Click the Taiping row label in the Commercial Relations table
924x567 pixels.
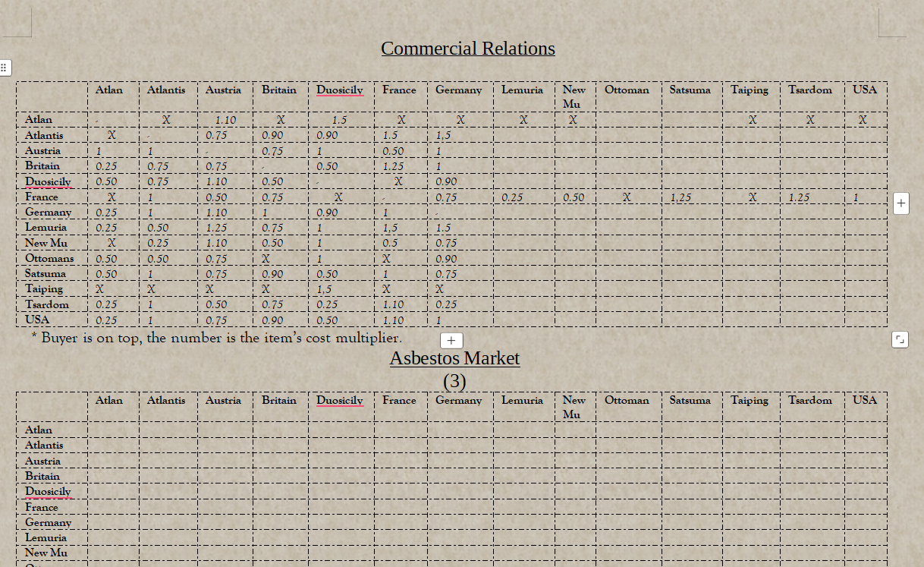pyautogui.click(x=44, y=289)
